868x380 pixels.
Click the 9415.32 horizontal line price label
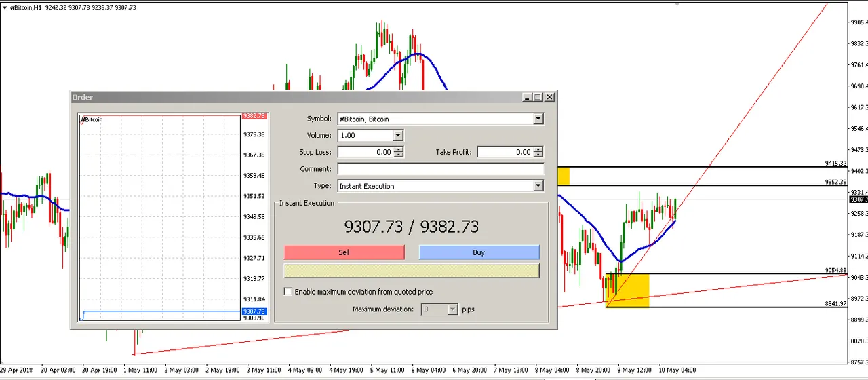point(836,163)
